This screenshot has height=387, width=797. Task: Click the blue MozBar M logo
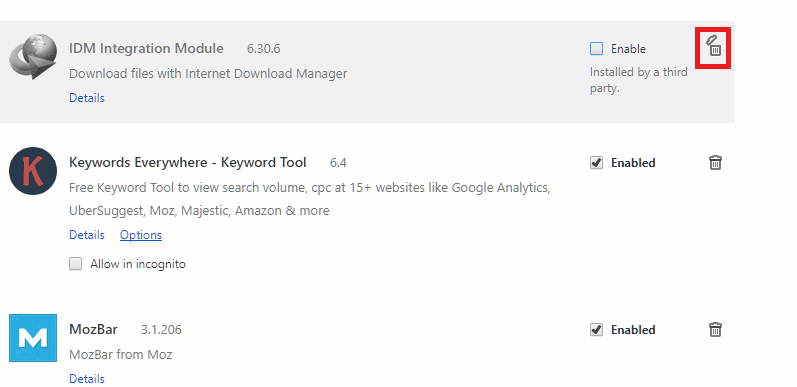[x=33, y=338]
